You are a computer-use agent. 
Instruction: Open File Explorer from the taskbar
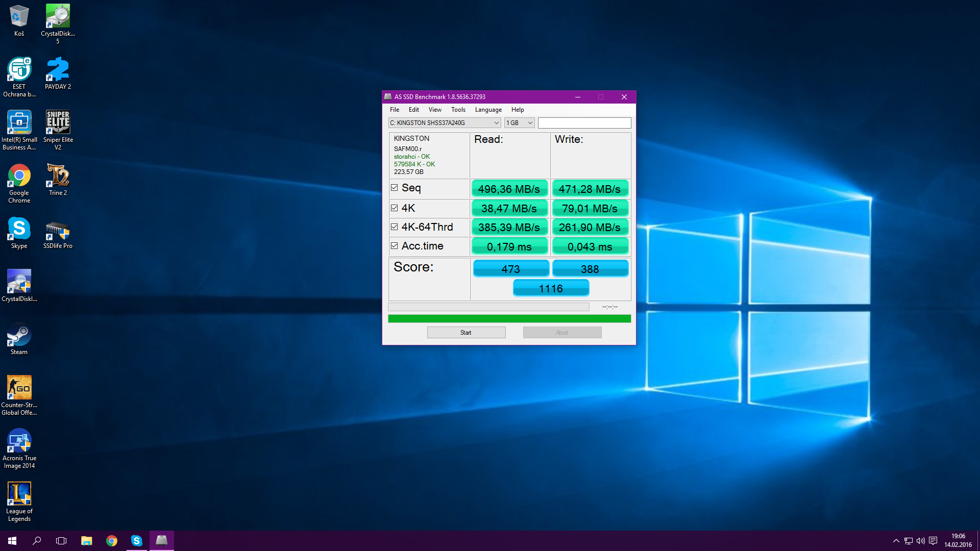86,541
